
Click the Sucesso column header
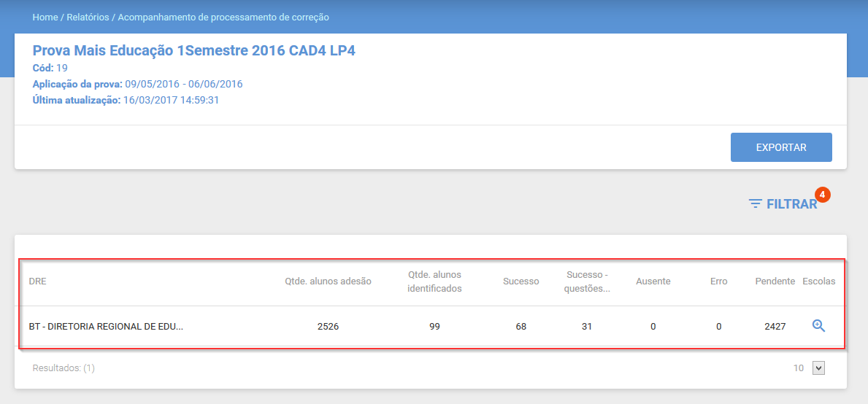click(521, 281)
